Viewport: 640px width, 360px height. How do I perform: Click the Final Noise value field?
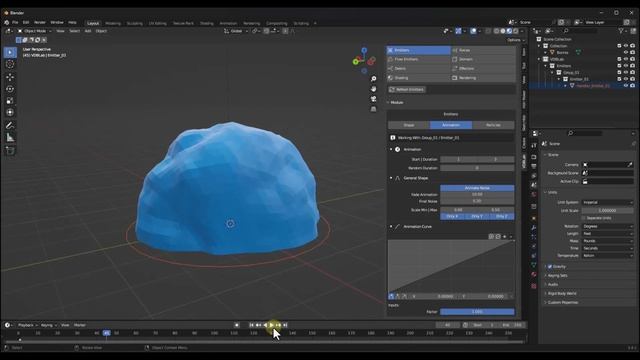pos(477,201)
